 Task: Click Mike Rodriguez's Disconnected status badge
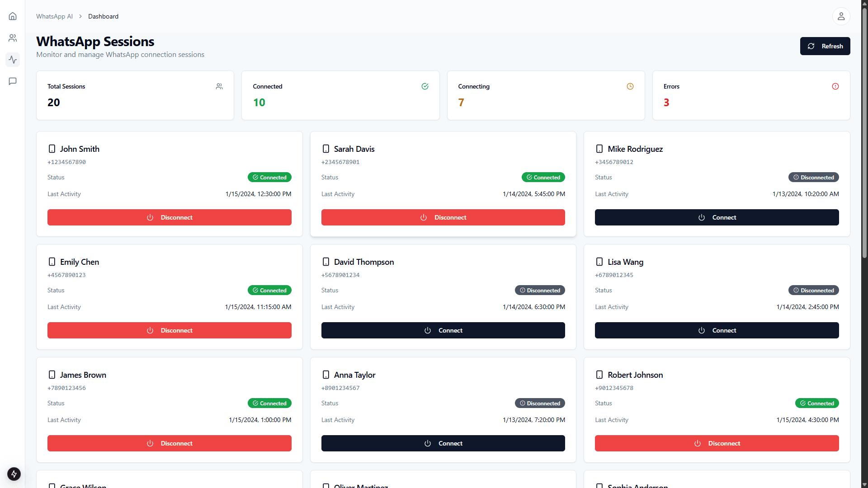[x=814, y=177]
